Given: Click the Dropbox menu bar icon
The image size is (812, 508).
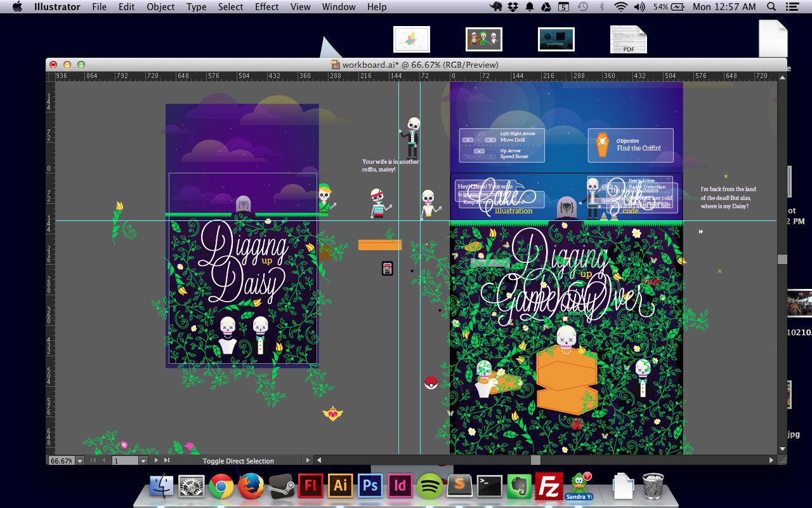Looking at the screenshot, I should point(513,7).
